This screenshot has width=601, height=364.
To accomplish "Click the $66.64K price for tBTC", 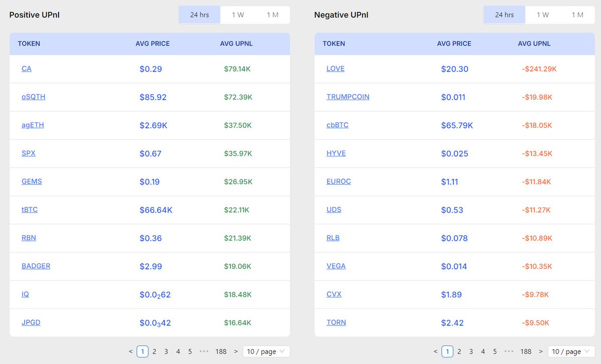I will 156,210.
